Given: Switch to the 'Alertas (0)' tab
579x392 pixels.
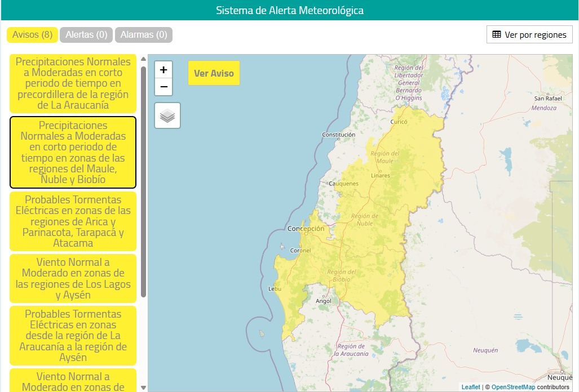Looking at the screenshot, I should point(86,34).
